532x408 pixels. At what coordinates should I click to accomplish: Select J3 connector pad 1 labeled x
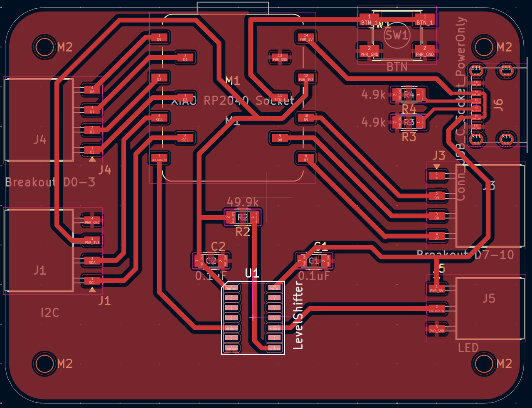point(437,176)
